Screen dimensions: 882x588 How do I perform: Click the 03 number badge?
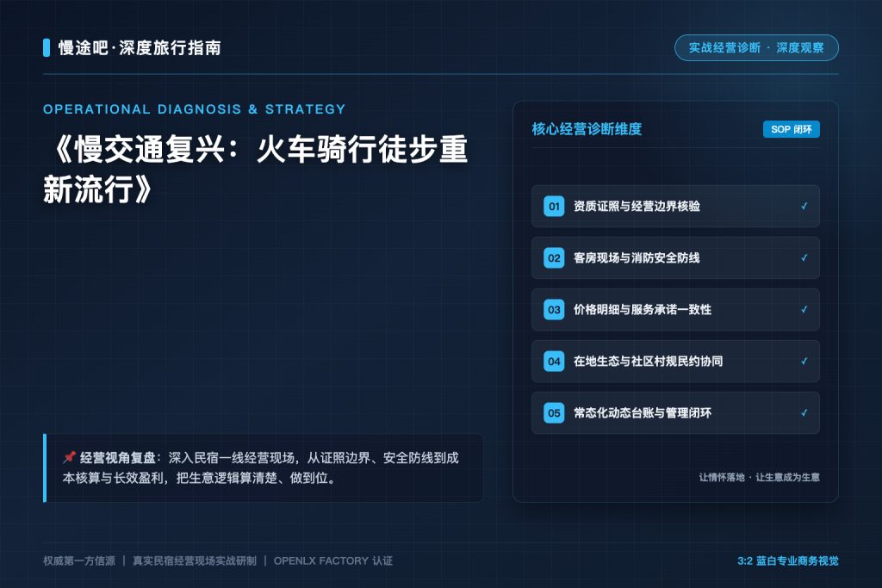pos(554,310)
